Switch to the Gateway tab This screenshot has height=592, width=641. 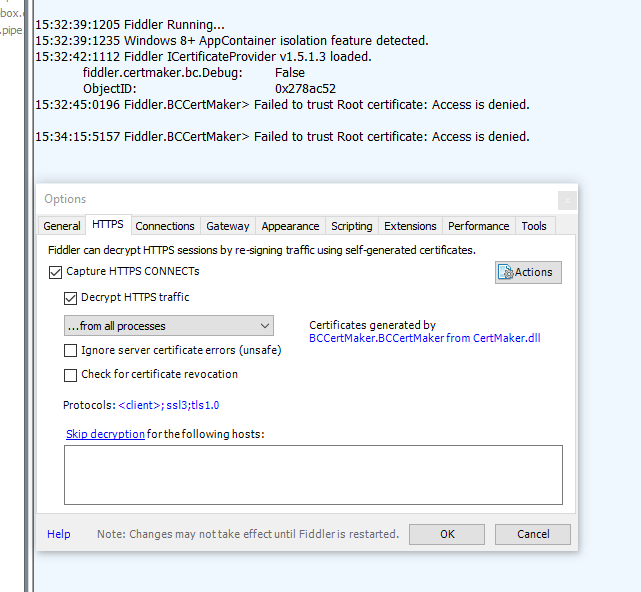(228, 226)
